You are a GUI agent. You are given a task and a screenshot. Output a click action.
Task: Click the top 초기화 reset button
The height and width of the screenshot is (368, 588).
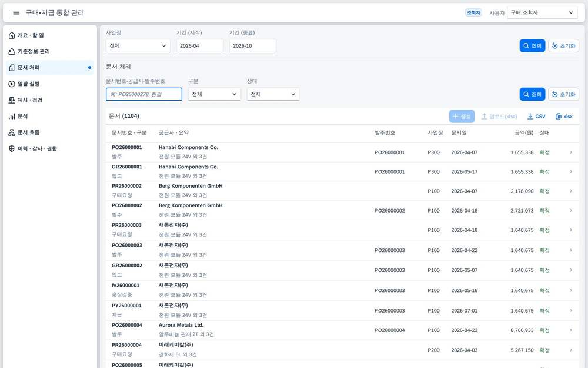pyautogui.click(x=564, y=46)
